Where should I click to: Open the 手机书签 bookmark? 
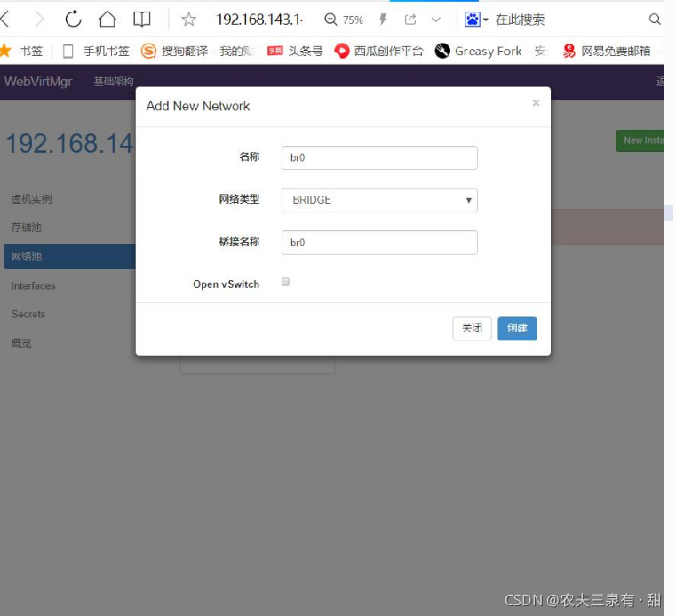[x=96, y=51]
